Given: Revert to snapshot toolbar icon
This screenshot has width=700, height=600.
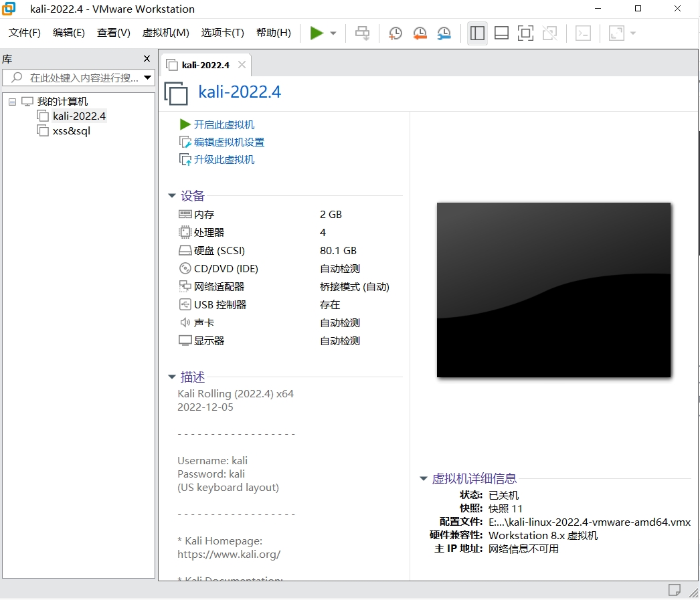Looking at the screenshot, I should pos(420,33).
